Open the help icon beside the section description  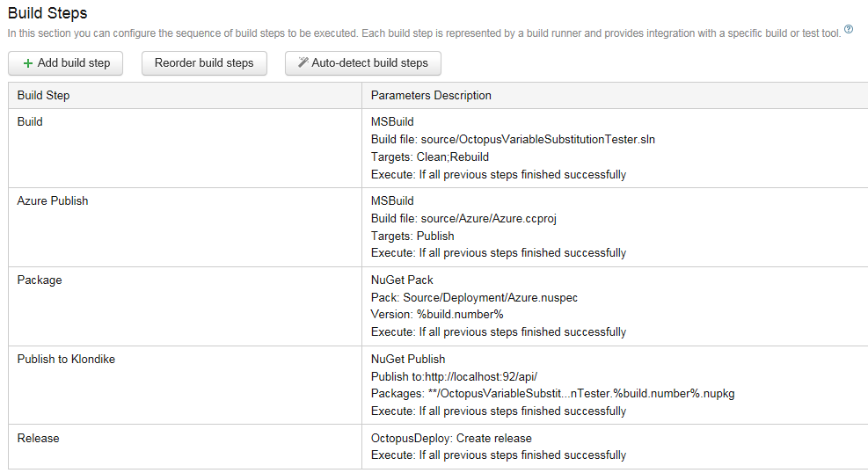click(849, 30)
